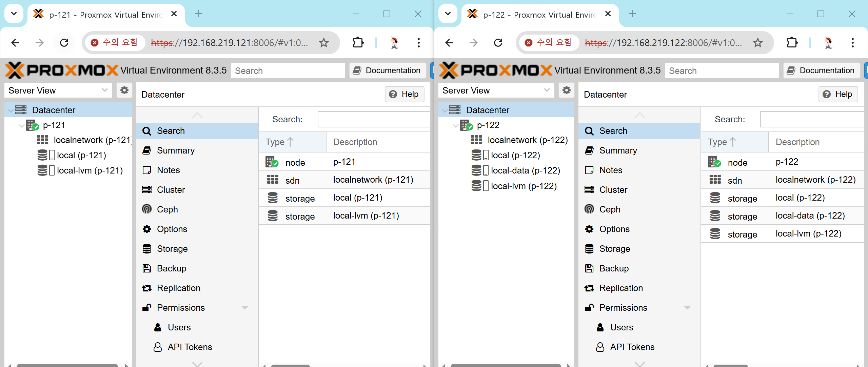Click the Backup floppy icon in left menu
Viewport: 868px width, 367px height.
click(x=147, y=268)
